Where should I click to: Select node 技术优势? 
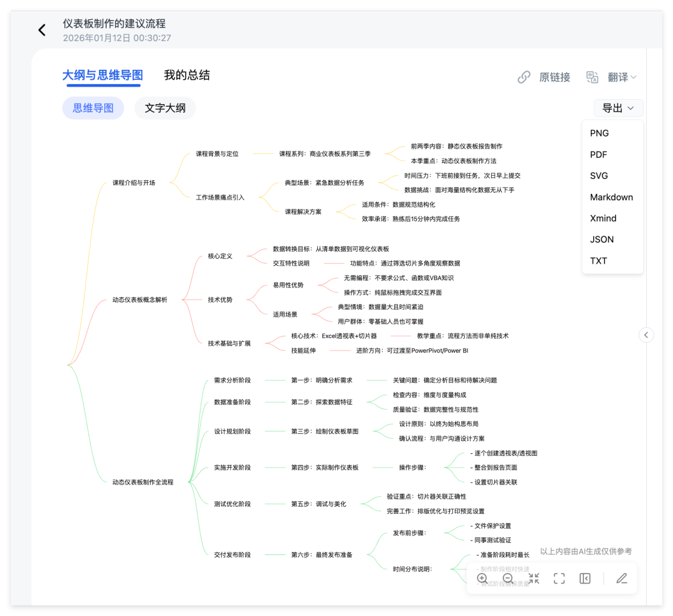point(220,300)
